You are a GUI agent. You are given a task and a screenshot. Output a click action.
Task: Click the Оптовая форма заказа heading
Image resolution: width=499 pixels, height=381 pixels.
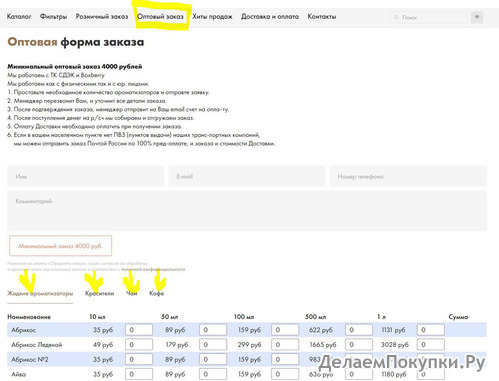[x=76, y=42]
